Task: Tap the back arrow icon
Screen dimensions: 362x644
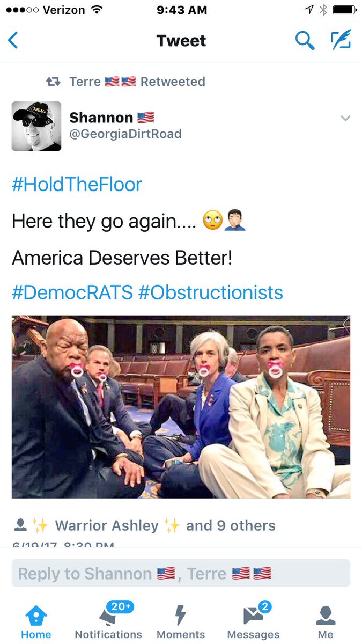Action: pyautogui.click(x=13, y=40)
